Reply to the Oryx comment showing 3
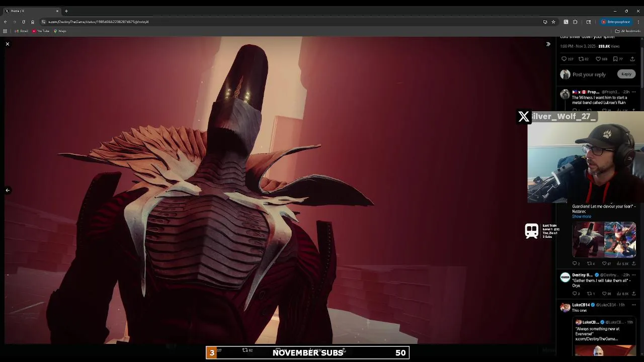Screen dimensions: 644x362 tap(576, 294)
